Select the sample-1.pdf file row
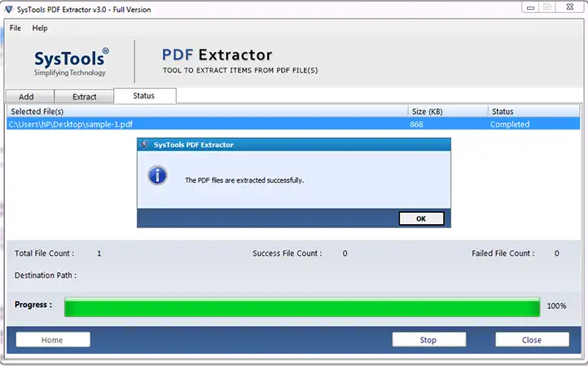588x366 pixels. (293, 124)
